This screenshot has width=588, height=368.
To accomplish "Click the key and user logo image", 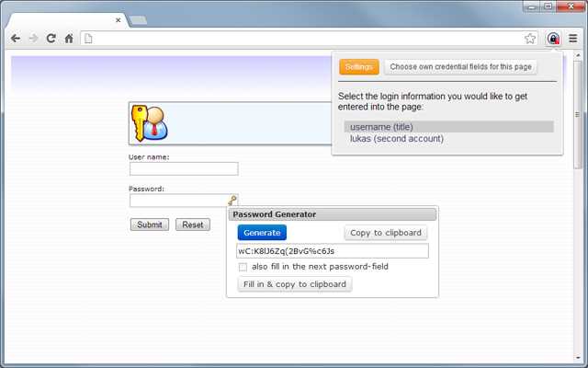I will pyautogui.click(x=149, y=123).
